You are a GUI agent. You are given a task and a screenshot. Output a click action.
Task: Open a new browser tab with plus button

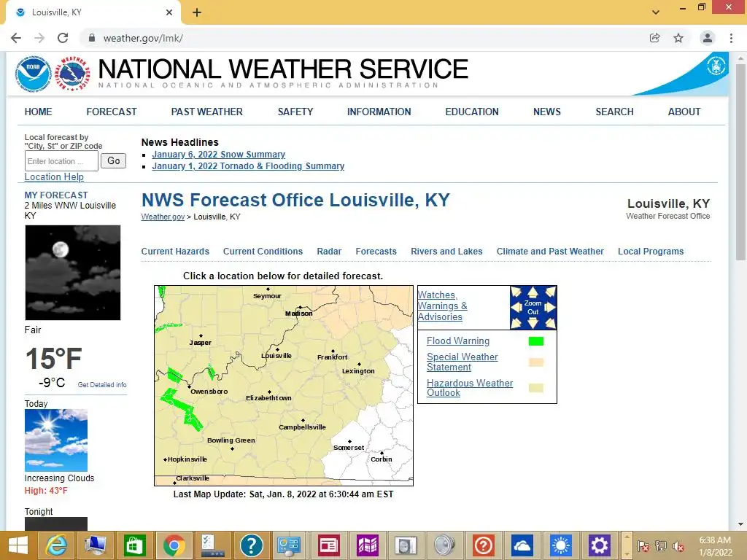197,12
